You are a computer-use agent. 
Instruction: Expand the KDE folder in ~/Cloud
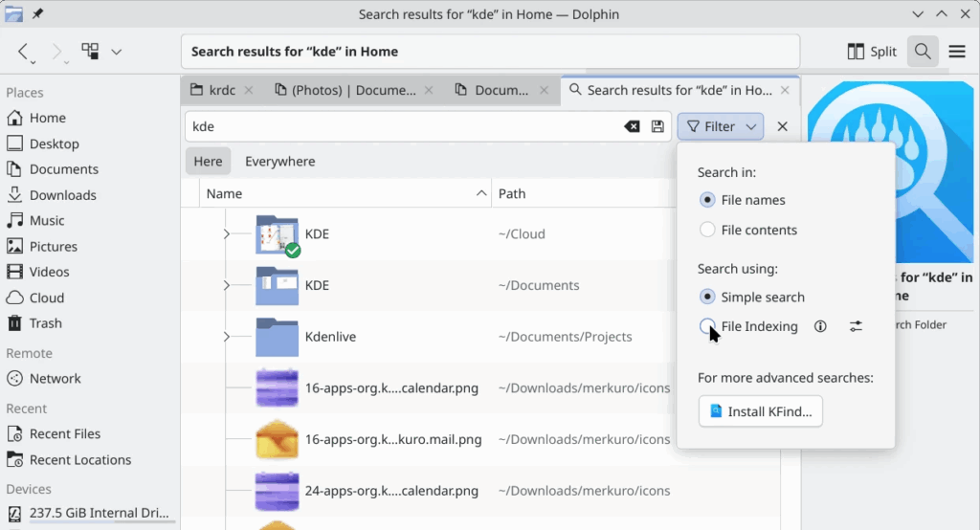coord(226,234)
